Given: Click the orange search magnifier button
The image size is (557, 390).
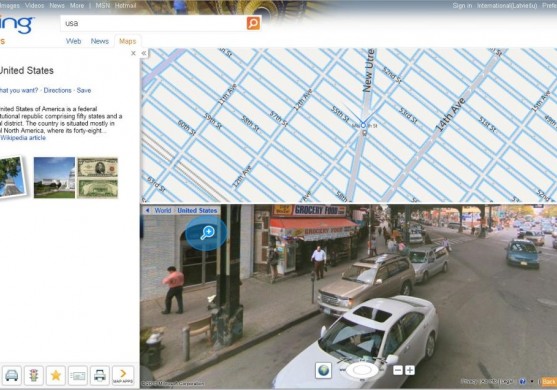Looking at the screenshot, I should point(253,23).
